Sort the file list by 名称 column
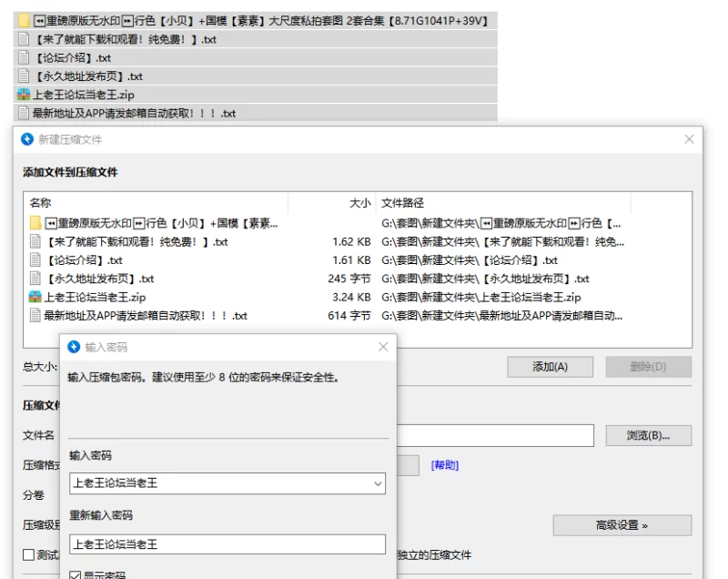Image resolution: width=728 pixels, height=579 pixels. [41, 203]
